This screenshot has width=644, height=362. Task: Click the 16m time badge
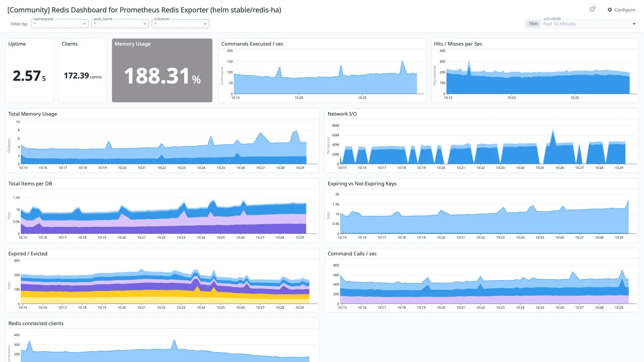point(533,24)
